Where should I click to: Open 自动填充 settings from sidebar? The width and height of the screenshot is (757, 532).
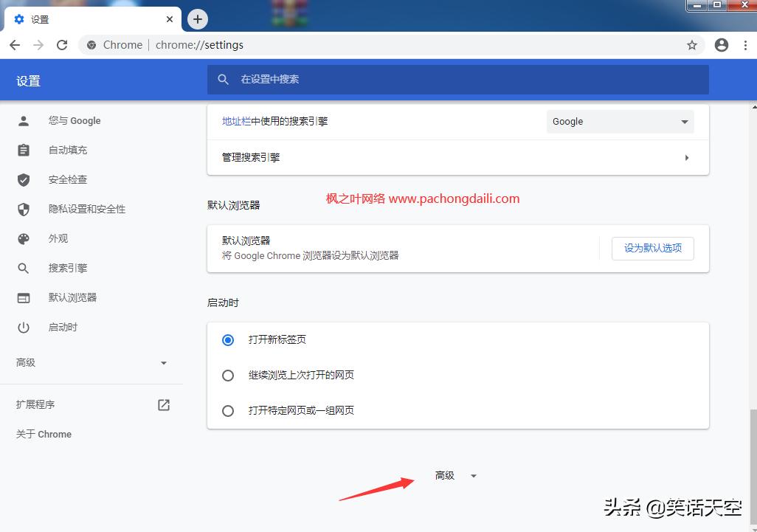tap(23, 150)
